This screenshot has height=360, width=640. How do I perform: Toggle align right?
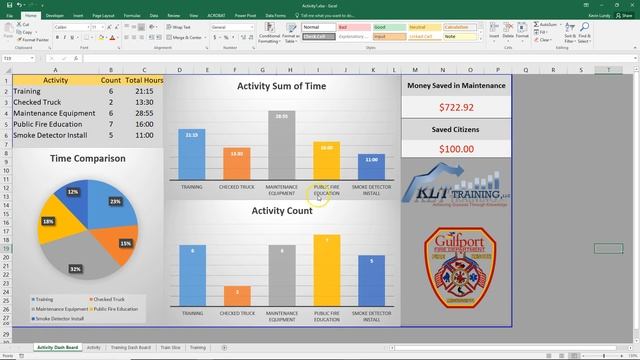point(141,38)
